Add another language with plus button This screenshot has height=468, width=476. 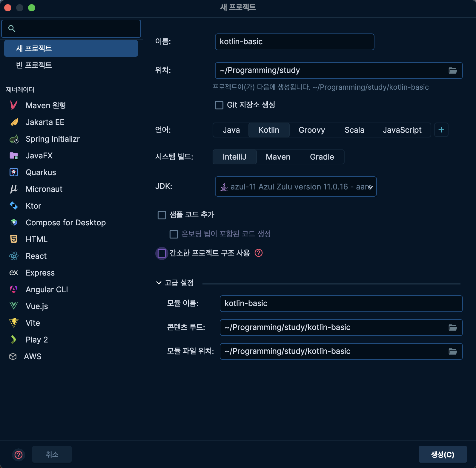(x=441, y=130)
